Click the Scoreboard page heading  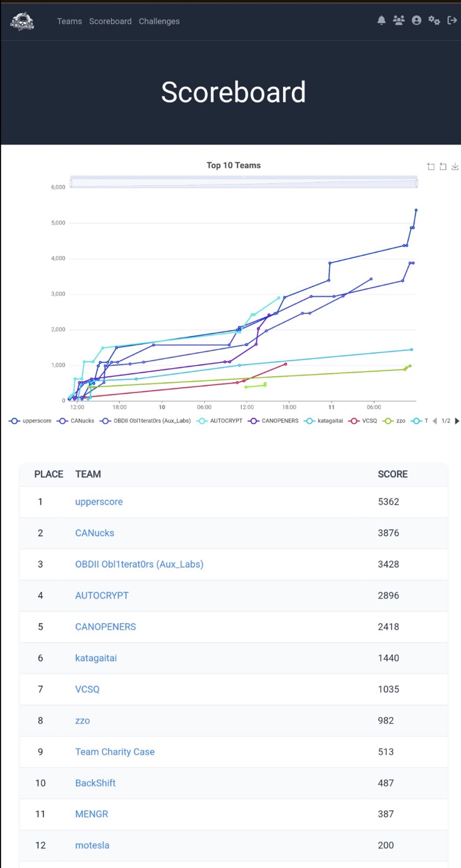(234, 92)
